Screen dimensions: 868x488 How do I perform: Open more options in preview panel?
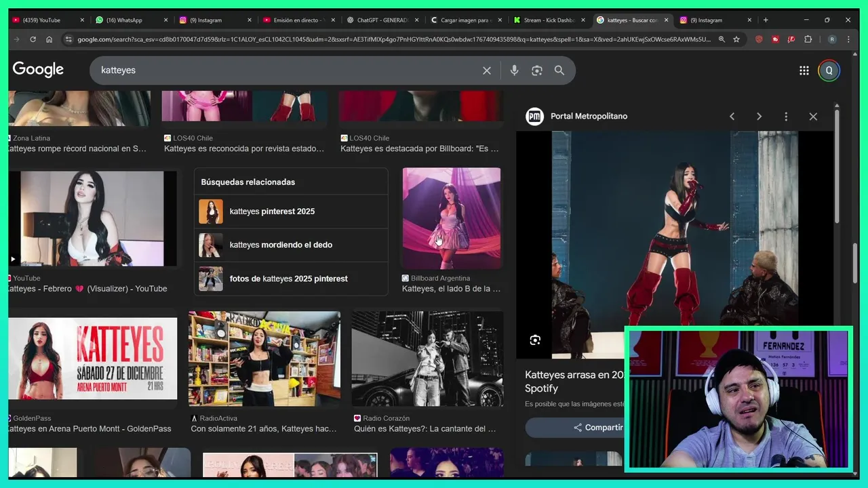coord(786,117)
